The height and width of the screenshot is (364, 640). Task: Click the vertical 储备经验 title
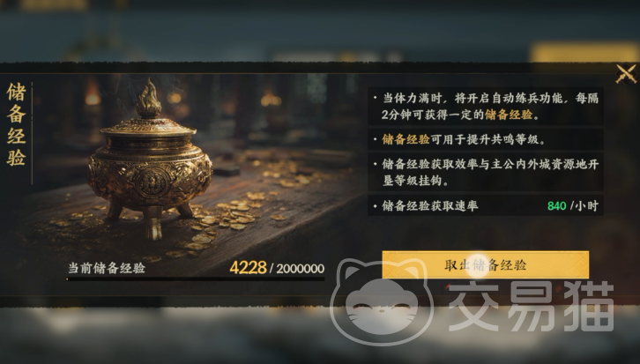coord(17,124)
